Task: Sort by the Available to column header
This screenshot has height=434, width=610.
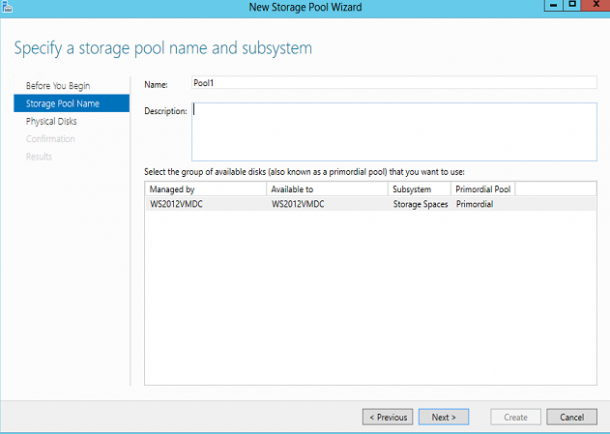Action: point(327,189)
